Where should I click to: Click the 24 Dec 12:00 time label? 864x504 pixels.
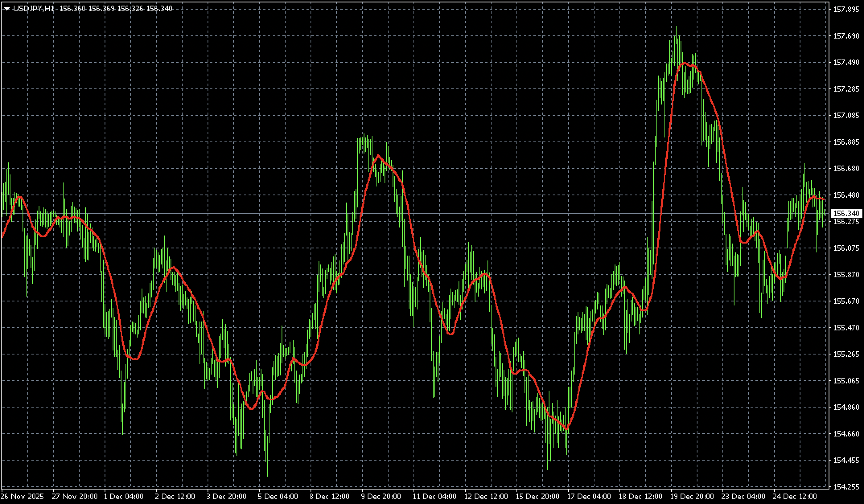click(795, 496)
